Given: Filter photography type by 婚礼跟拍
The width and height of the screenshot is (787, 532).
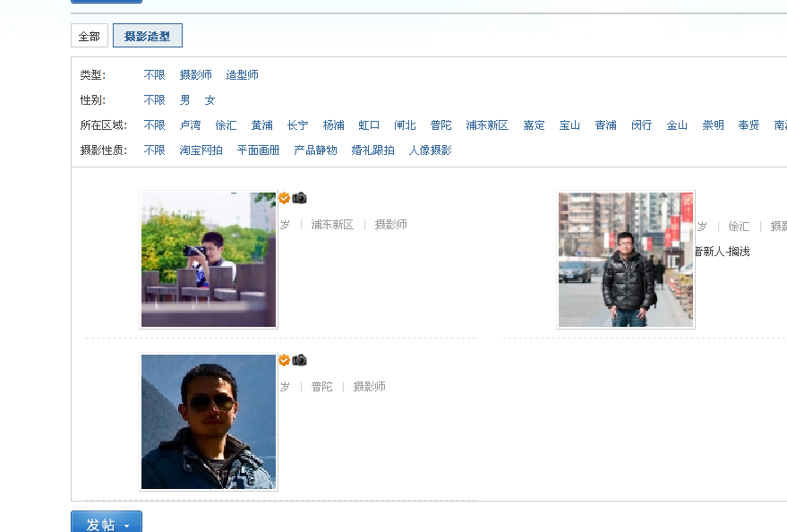Looking at the screenshot, I should pos(373,150).
